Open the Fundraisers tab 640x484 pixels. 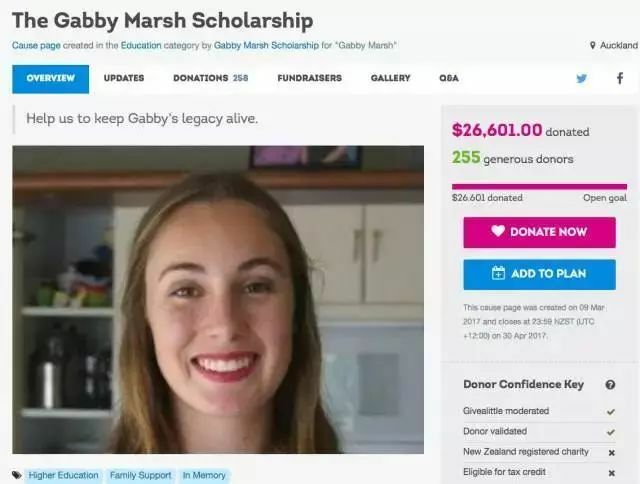point(309,78)
